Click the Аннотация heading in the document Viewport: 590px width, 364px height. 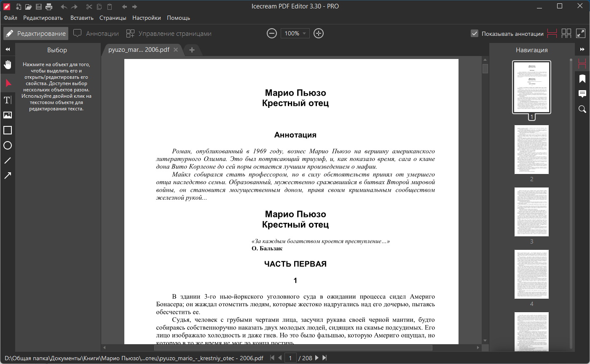(295, 135)
